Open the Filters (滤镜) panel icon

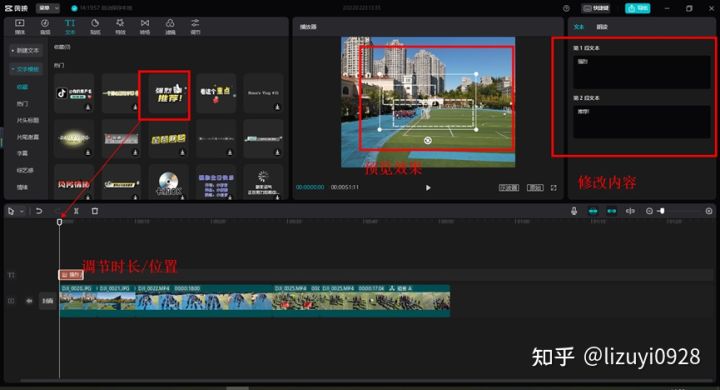click(x=170, y=27)
